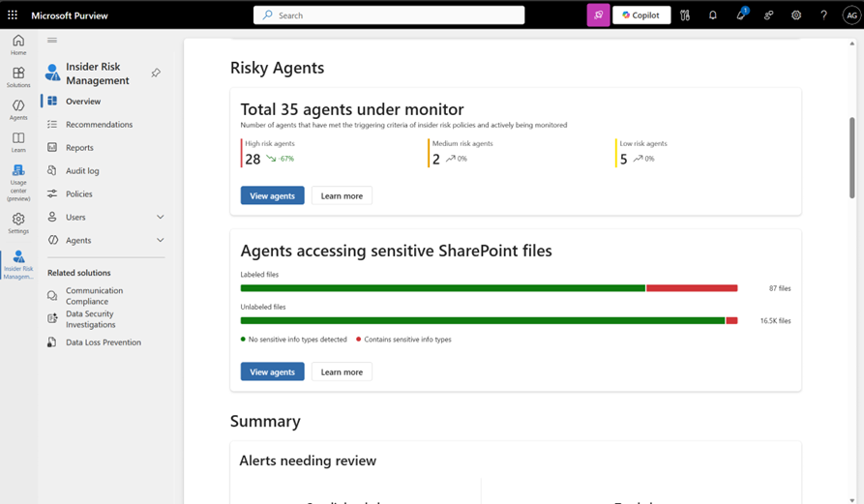Image resolution: width=864 pixels, height=504 pixels.
Task: Open Copilot
Action: (641, 15)
